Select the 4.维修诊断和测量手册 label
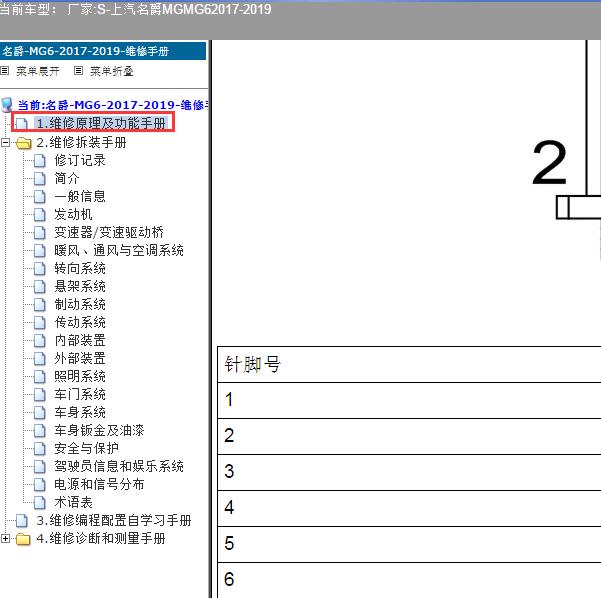The image size is (601, 598). [x=101, y=539]
